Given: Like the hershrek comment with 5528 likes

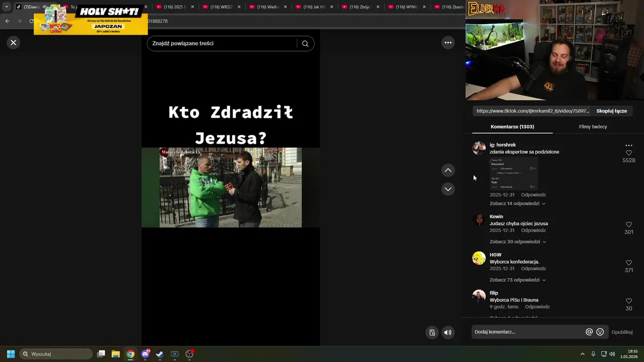Looking at the screenshot, I should pos(628,153).
